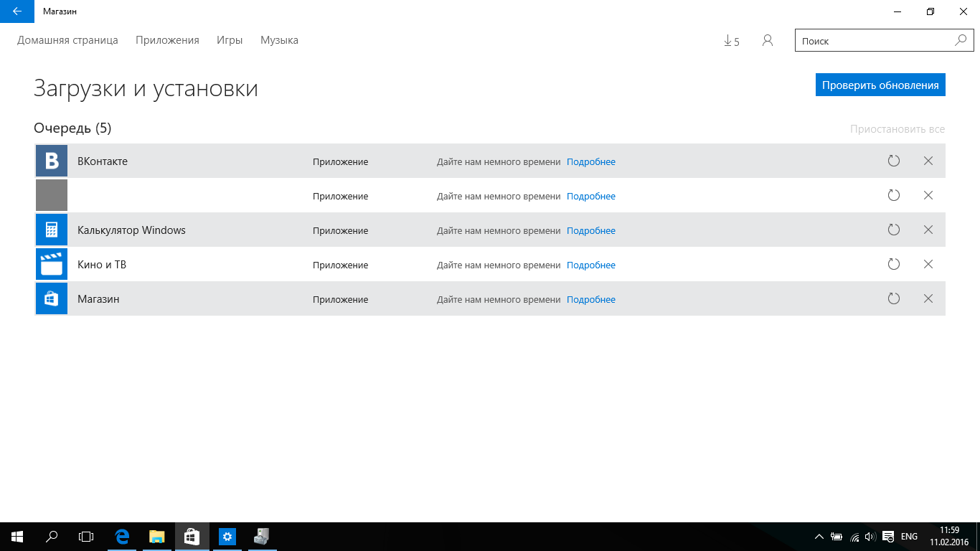Image resolution: width=980 pixels, height=551 pixels.
Task: Open Settings gear in taskbar
Action: click(x=227, y=537)
